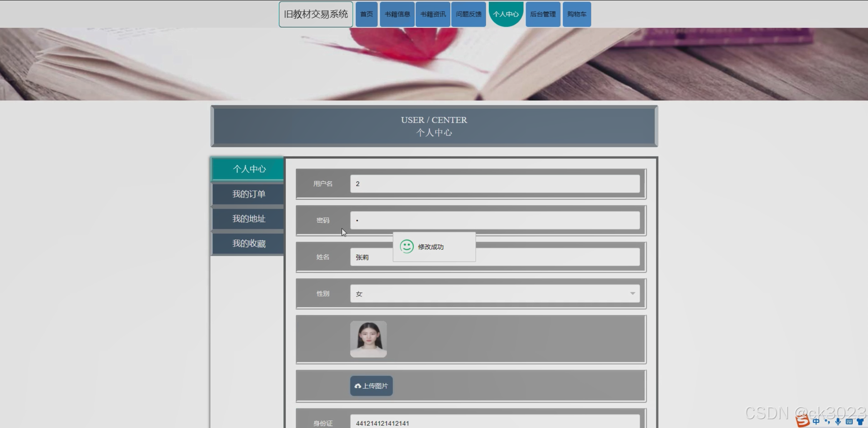Expand the 性别 gender dropdown arrow
Viewport: 868px width, 428px height.
632,293
